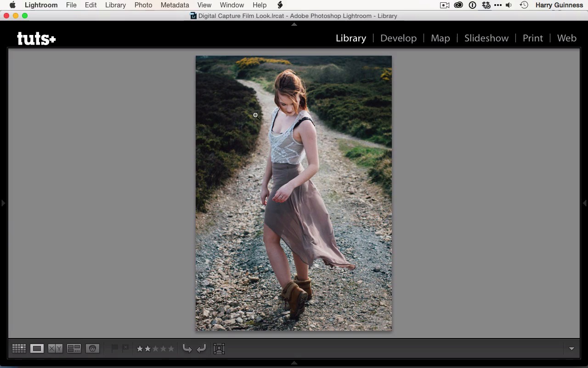
Task: Flag photo as pick
Action: (x=114, y=348)
